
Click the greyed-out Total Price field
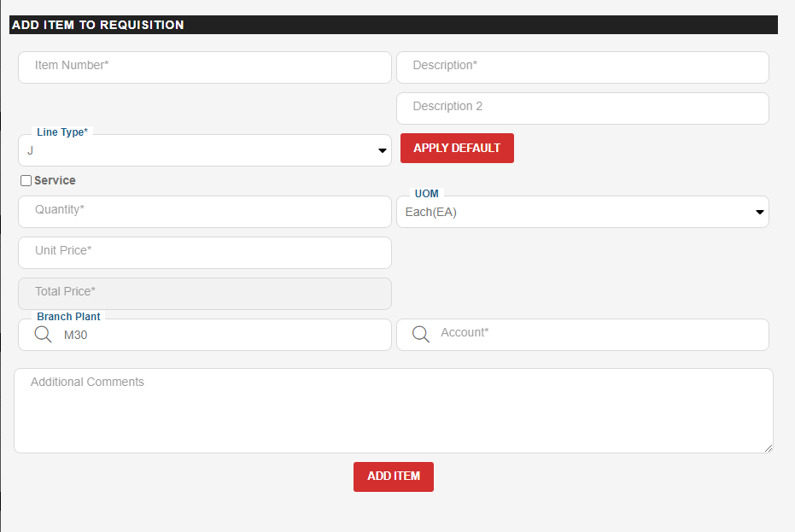click(x=204, y=293)
